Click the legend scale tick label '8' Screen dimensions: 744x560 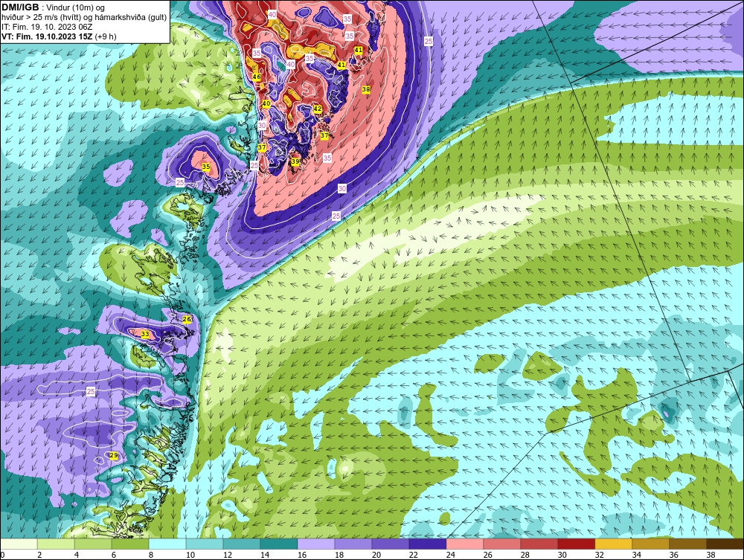click(x=151, y=556)
